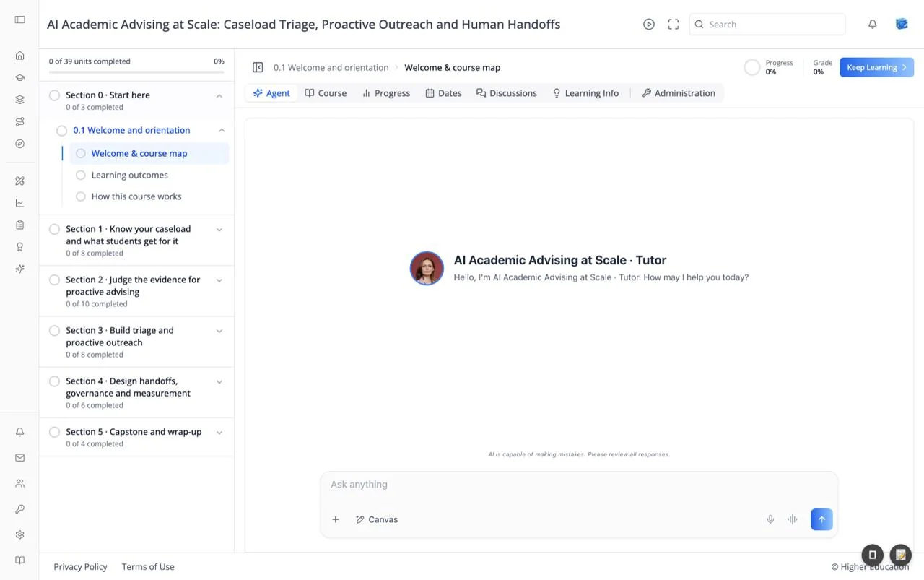Click the completion circle beside Welcome & course map
924x580 pixels.
coord(81,153)
